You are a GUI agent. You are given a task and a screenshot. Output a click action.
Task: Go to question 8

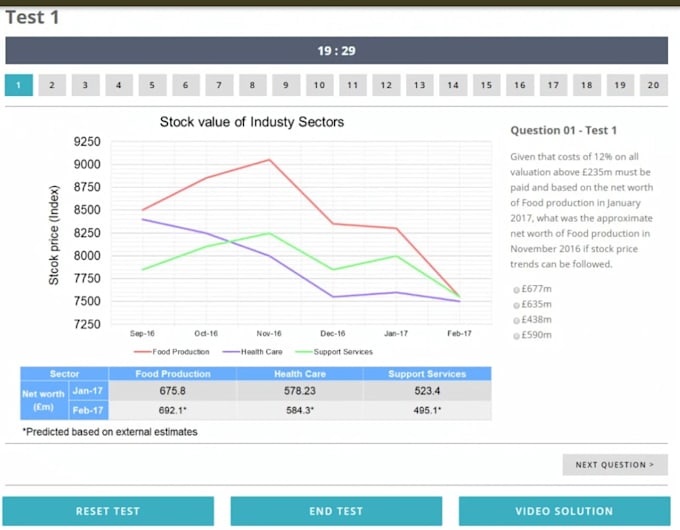coord(252,85)
